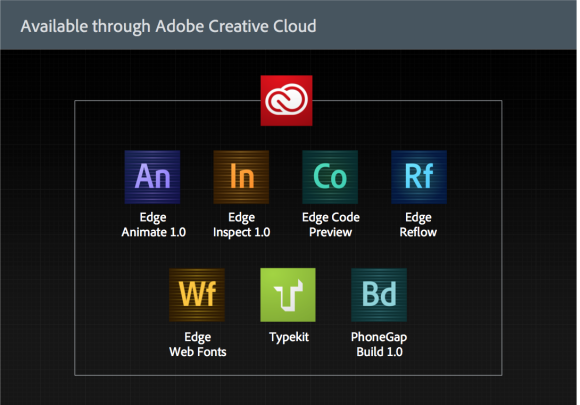580x405 pixels.
Task: Click the red Creative Cloud logo icon
Action: point(286,101)
